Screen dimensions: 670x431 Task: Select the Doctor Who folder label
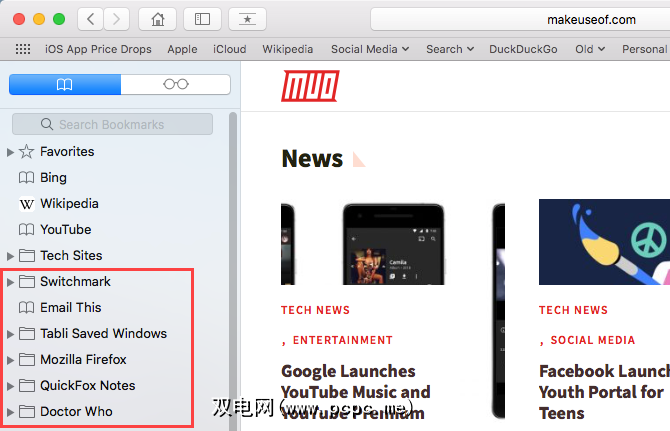(76, 412)
